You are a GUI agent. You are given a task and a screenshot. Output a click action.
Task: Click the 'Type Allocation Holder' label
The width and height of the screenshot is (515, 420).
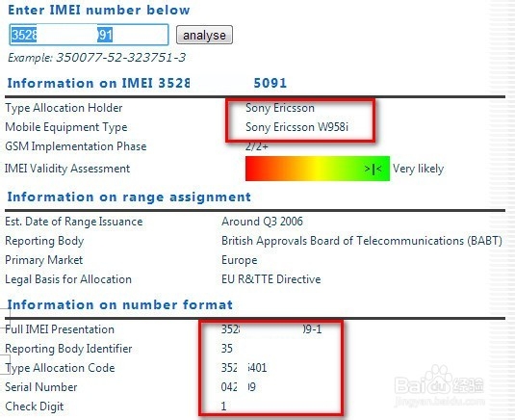click(x=64, y=108)
